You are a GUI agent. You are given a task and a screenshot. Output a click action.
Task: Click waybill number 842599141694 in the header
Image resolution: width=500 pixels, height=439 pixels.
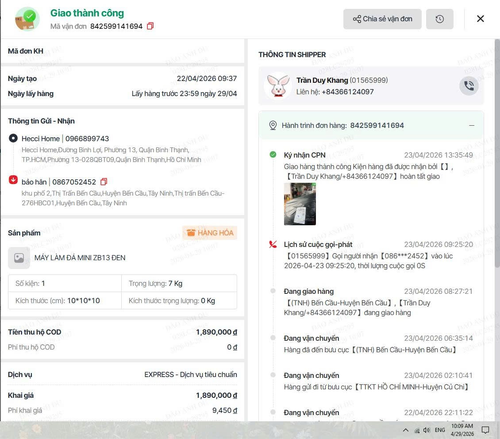[x=116, y=26]
